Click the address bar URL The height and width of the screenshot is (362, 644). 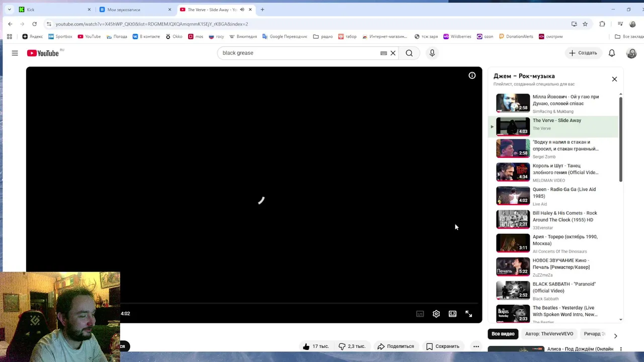(x=151, y=24)
